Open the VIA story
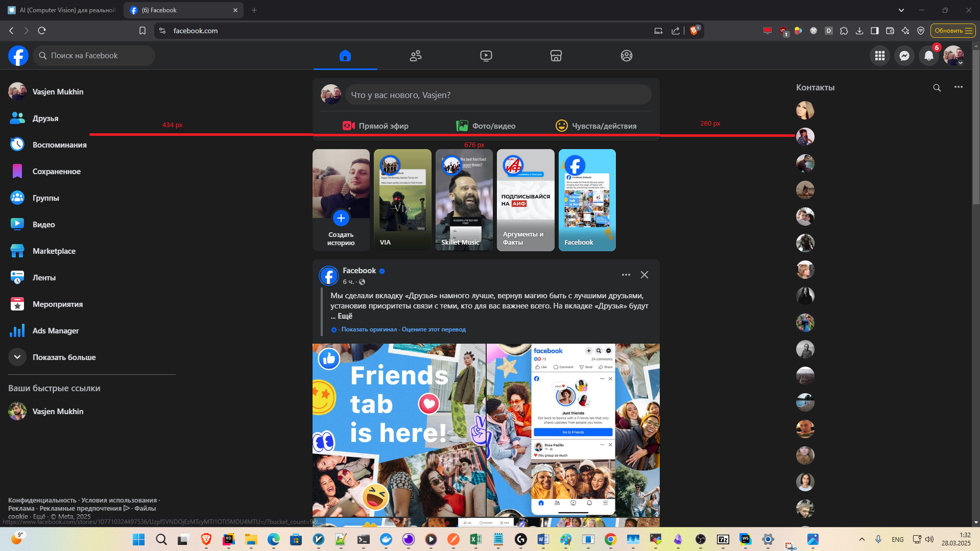Viewport: 980px width, 551px height. (402, 200)
